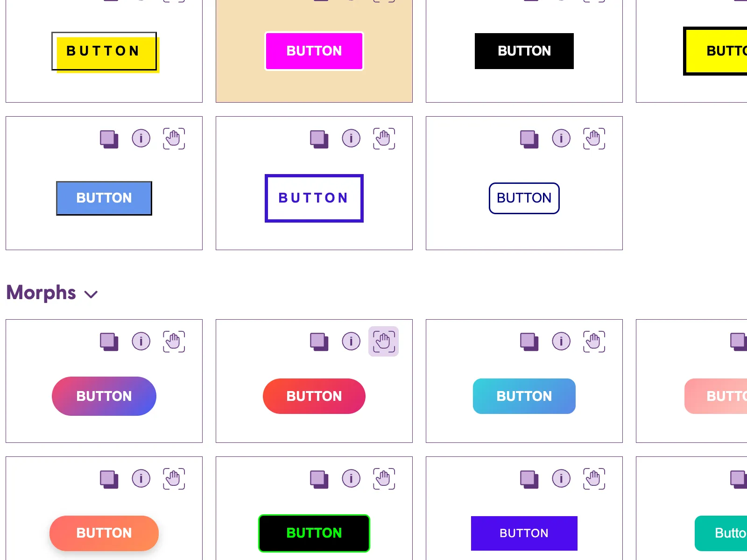Click the Morphs section heading
The height and width of the screenshot is (560, 747).
click(41, 293)
